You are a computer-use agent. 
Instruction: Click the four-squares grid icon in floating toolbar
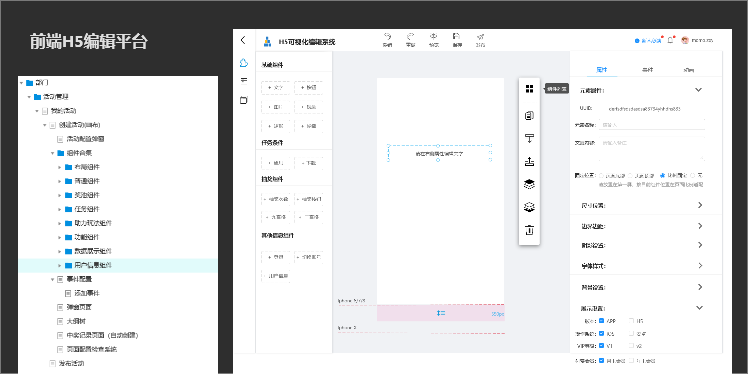coord(529,89)
